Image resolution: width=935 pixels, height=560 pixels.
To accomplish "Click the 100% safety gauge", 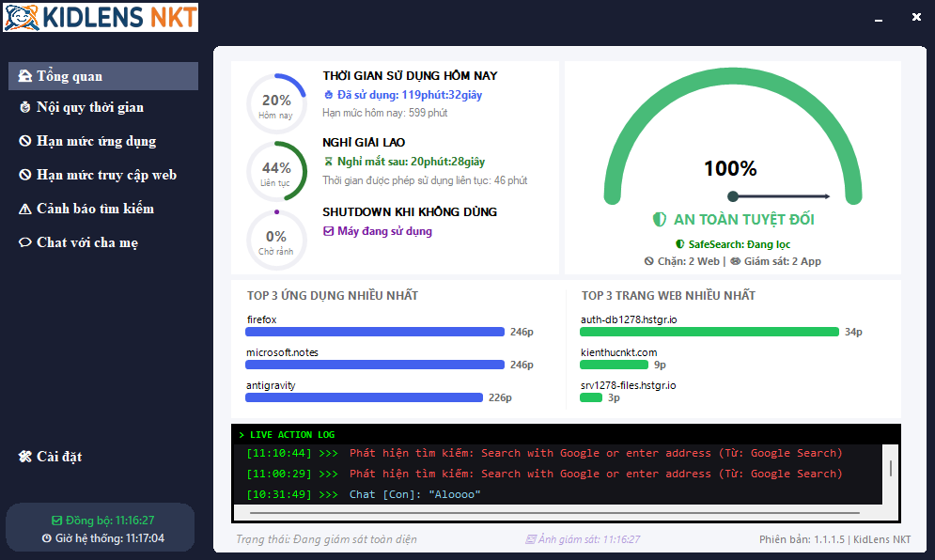I will (731, 160).
